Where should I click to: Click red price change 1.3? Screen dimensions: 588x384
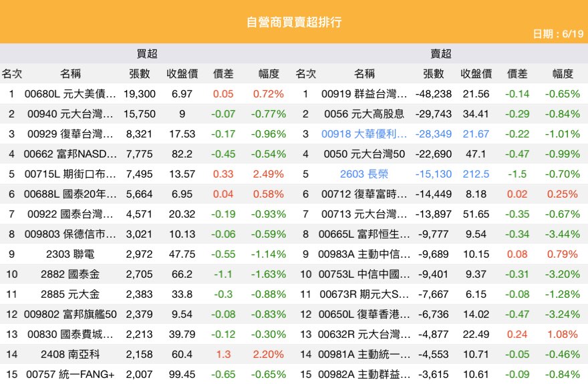click(x=223, y=355)
